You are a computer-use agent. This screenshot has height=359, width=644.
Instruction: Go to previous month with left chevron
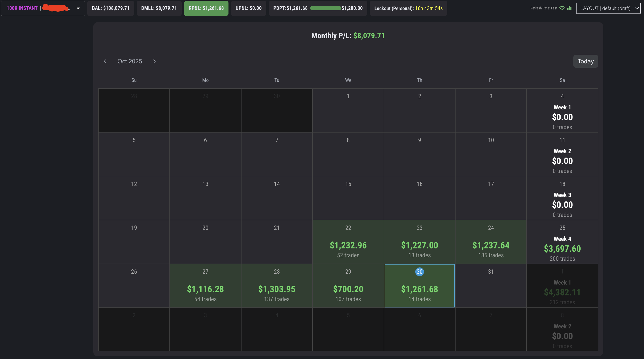105,61
